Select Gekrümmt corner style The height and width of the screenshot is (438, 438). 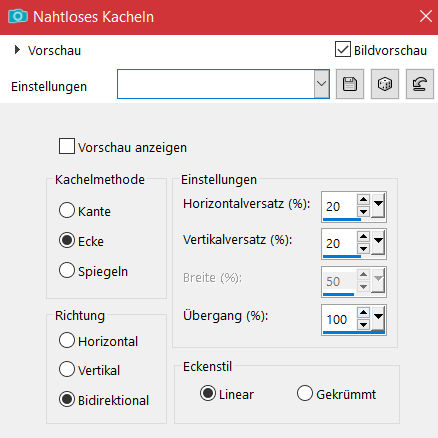tap(305, 393)
